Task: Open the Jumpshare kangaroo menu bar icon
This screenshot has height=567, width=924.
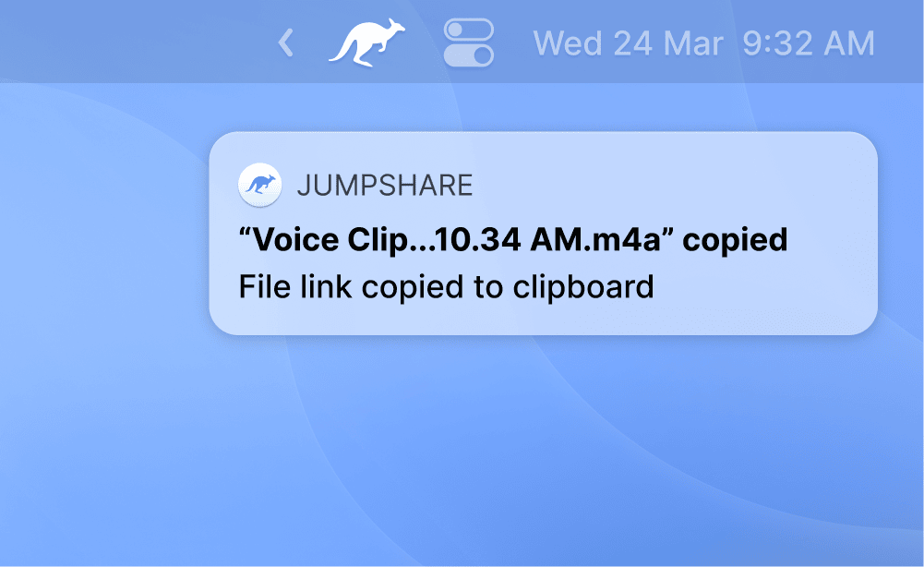Action: click(366, 42)
